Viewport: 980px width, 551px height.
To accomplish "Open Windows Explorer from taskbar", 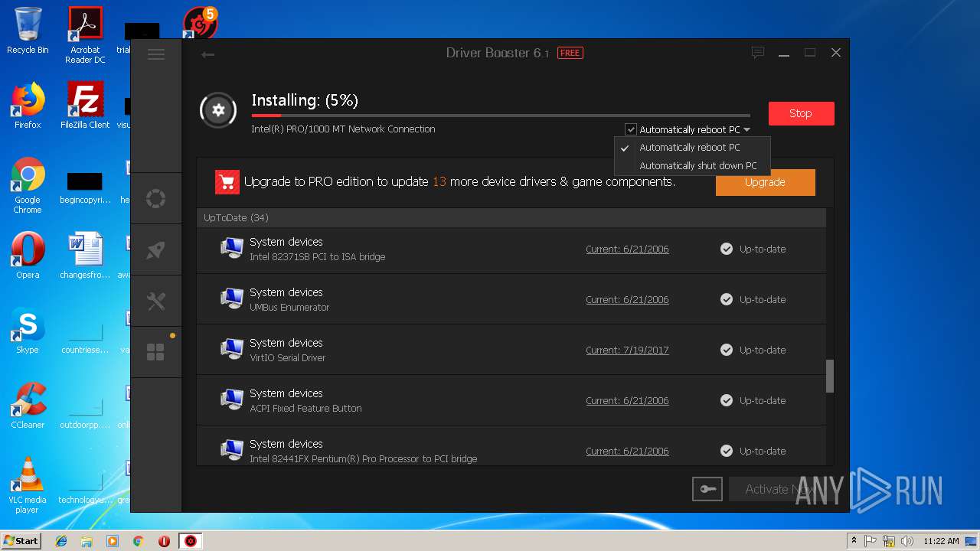I will (87, 541).
